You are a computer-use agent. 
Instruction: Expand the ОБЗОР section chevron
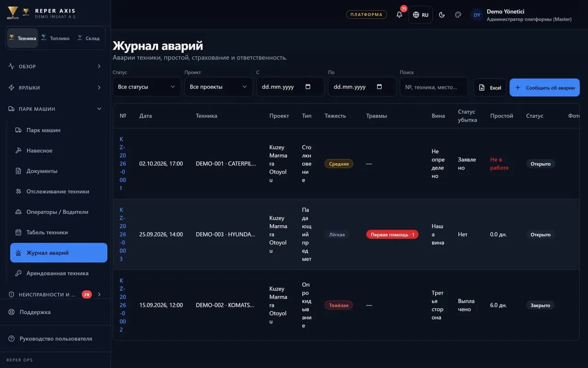[99, 66]
